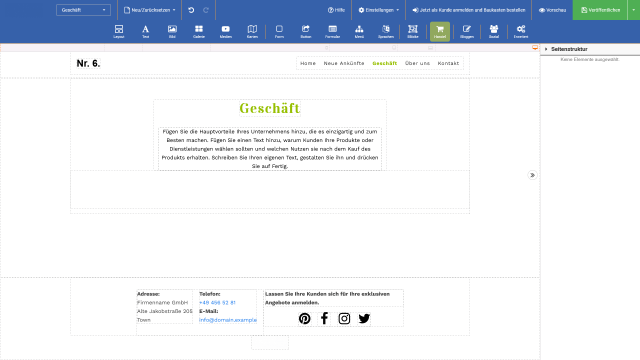This screenshot has width=640, height=360.
Task: Collapse the side panel with double-arrow
Action: (x=532, y=175)
